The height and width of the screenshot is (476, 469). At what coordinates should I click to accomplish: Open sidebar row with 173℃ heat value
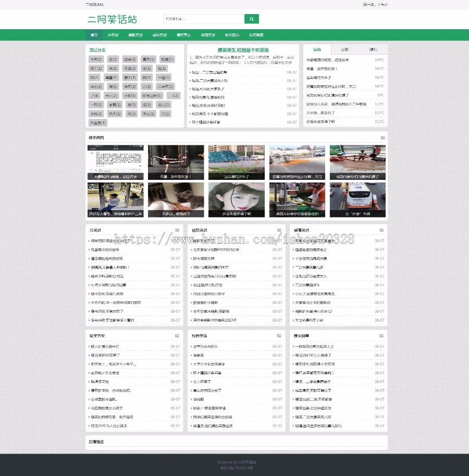click(345, 104)
